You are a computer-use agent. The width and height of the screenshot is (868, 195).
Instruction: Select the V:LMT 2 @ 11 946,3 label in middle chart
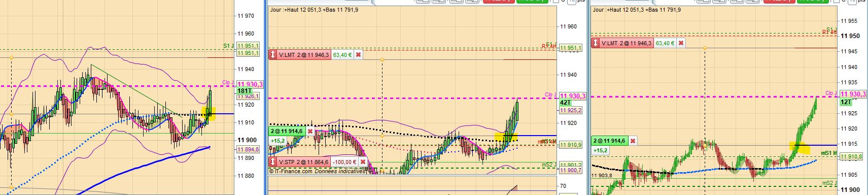[304, 54]
